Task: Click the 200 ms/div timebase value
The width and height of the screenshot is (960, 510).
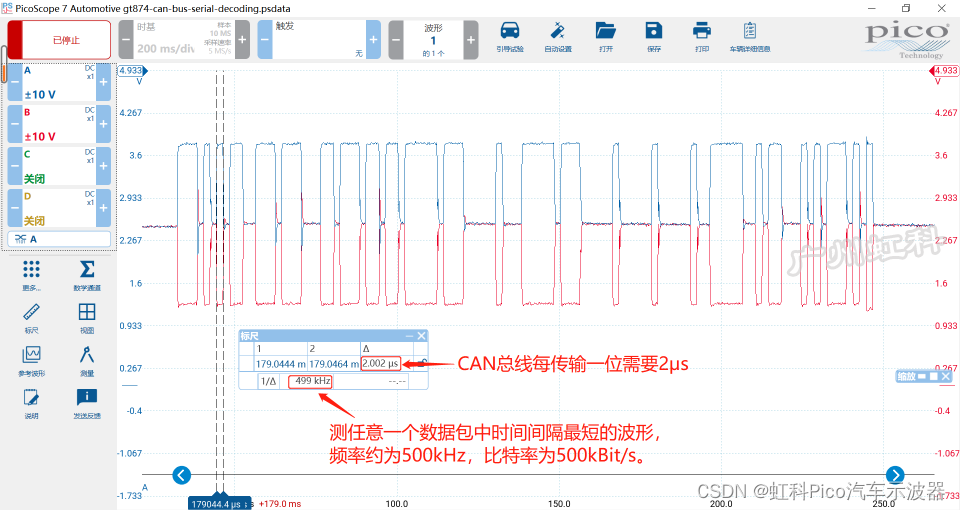Action: coord(166,48)
